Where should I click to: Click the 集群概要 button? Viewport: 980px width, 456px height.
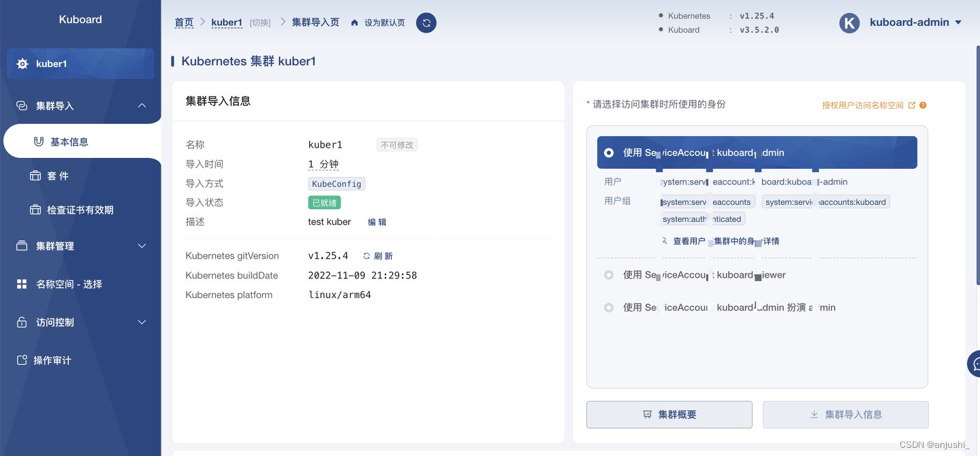(x=669, y=414)
